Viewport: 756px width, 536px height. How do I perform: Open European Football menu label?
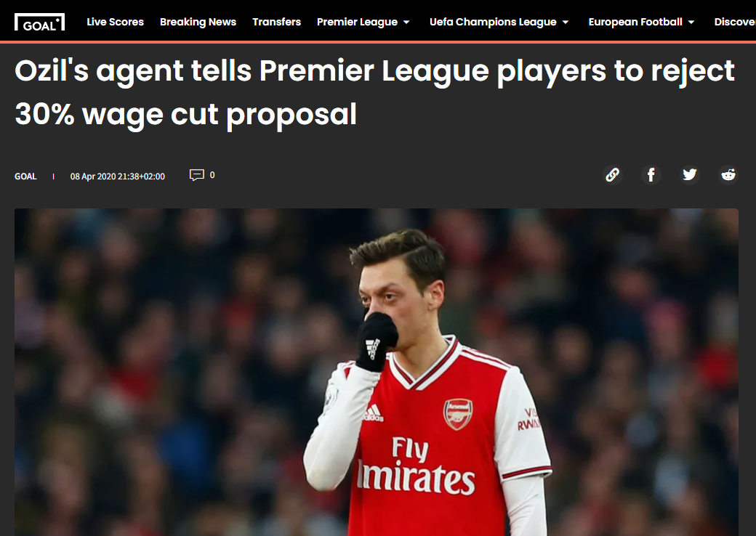pyautogui.click(x=635, y=23)
